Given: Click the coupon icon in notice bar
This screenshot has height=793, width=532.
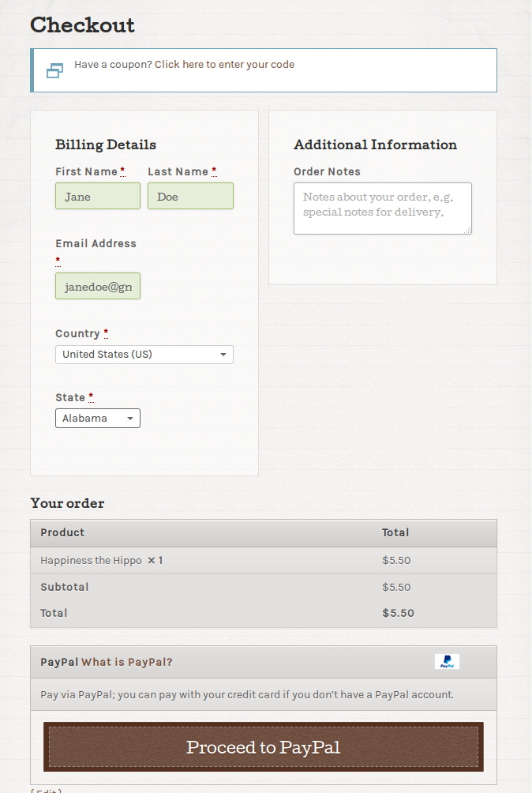Looking at the screenshot, I should click(x=54, y=71).
